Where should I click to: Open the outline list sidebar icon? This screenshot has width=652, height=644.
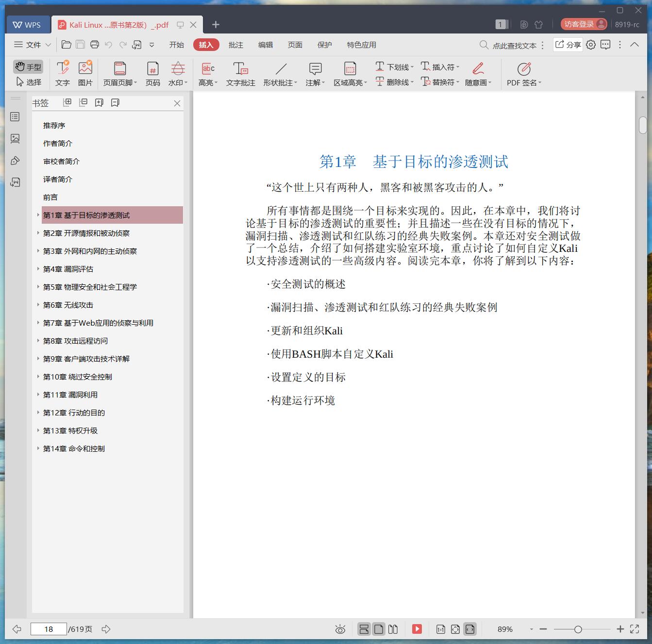15,117
